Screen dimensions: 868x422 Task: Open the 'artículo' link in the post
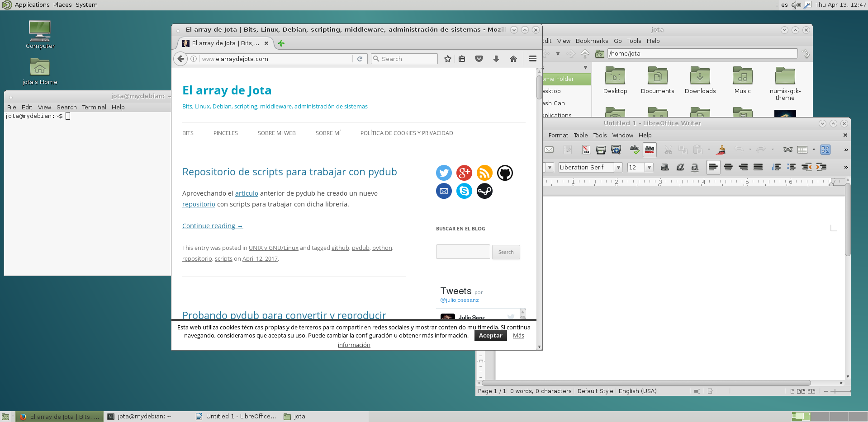247,193
